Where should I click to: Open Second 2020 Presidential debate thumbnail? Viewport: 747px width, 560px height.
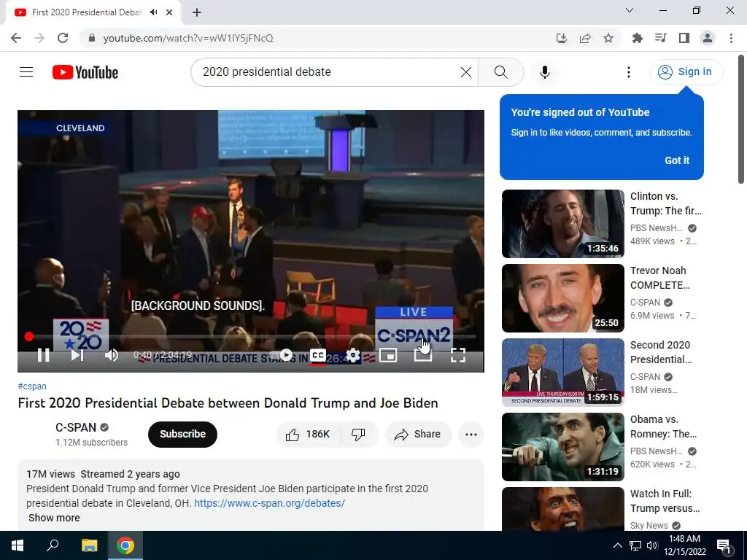[x=562, y=373]
